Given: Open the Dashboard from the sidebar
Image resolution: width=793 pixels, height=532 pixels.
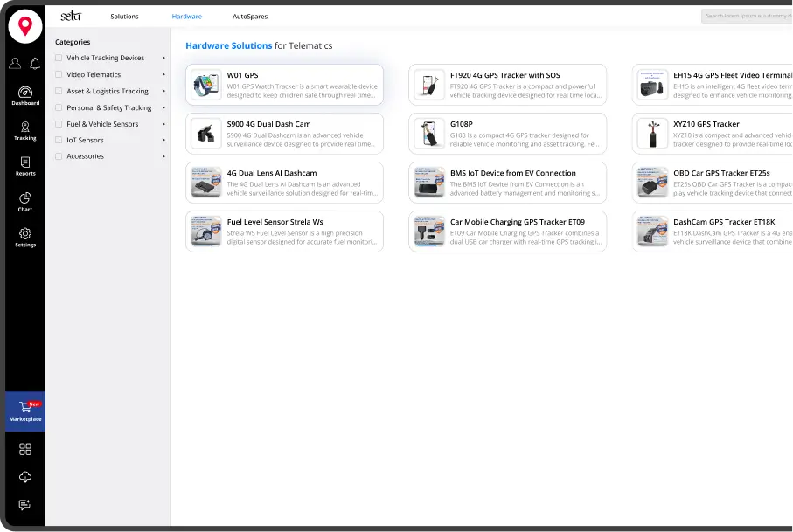Looking at the screenshot, I should coord(25,96).
